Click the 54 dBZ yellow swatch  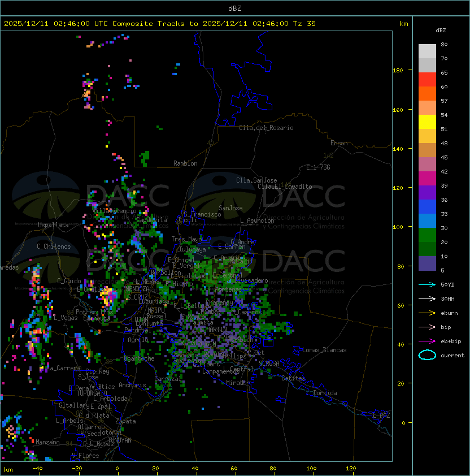[427, 122]
